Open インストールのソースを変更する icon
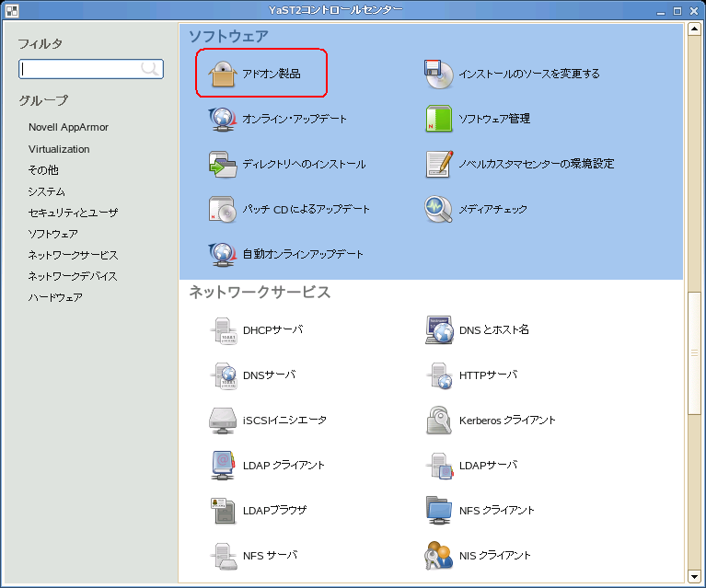 [x=439, y=74]
